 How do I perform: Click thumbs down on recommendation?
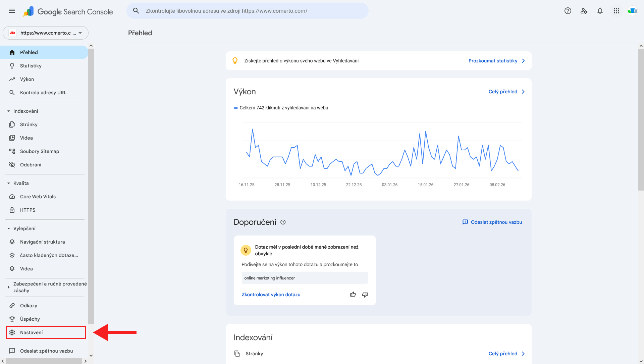(365, 295)
